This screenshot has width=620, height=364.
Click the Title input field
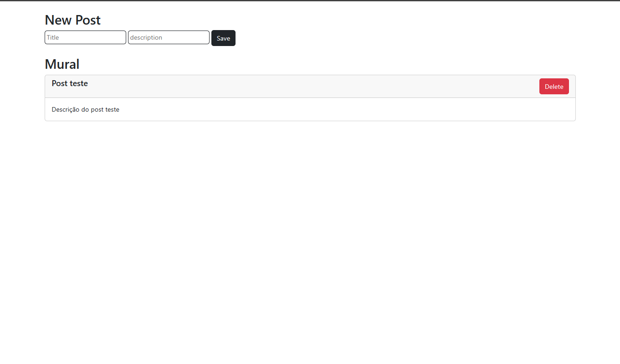(x=85, y=37)
